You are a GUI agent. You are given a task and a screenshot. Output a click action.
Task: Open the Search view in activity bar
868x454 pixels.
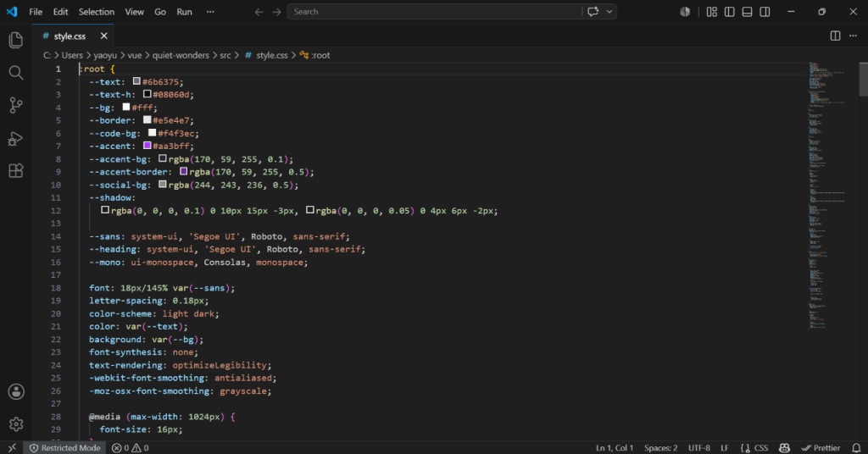pos(16,73)
